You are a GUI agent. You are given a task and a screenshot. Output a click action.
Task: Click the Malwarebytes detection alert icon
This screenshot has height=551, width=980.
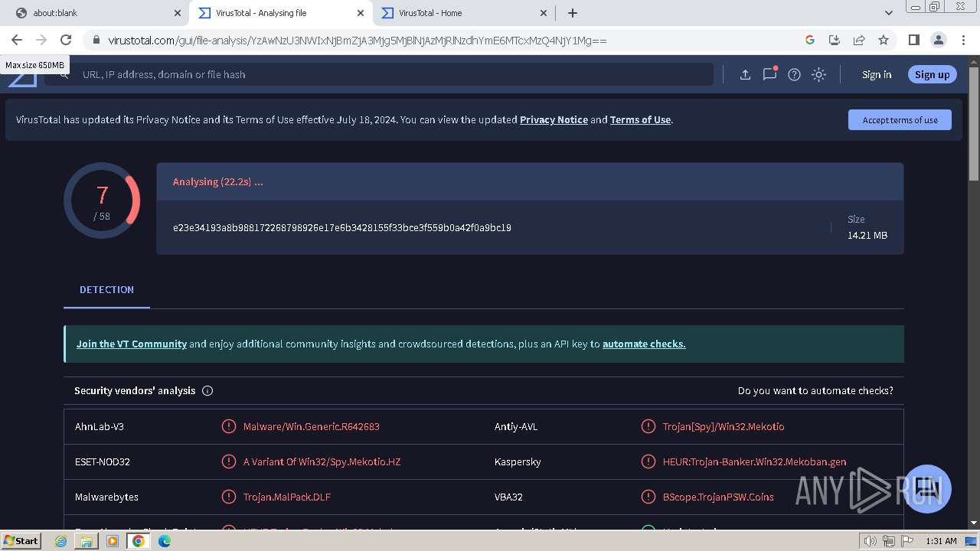[228, 497]
